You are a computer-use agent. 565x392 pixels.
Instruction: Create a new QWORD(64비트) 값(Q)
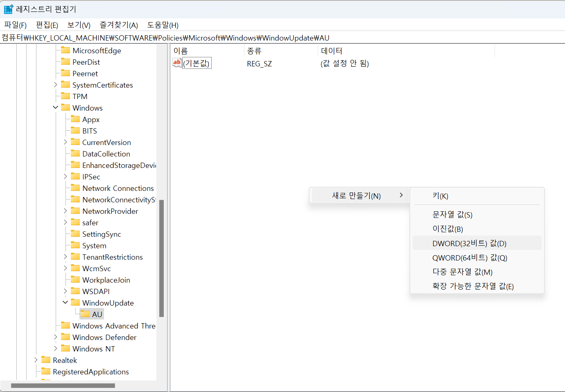(x=477, y=258)
